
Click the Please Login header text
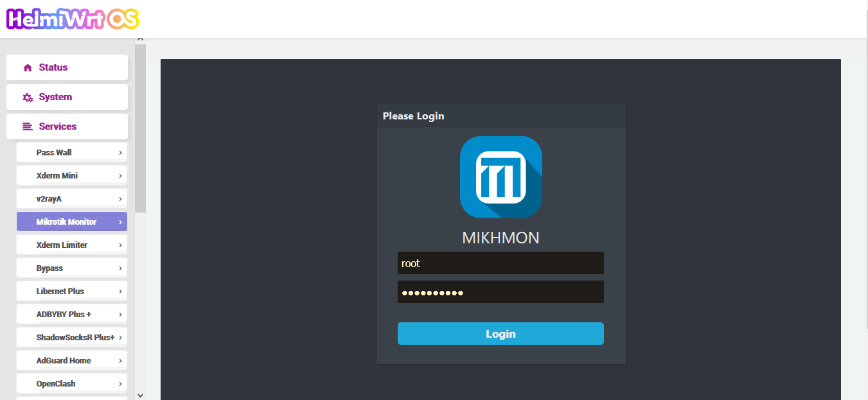(x=414, y=116)
